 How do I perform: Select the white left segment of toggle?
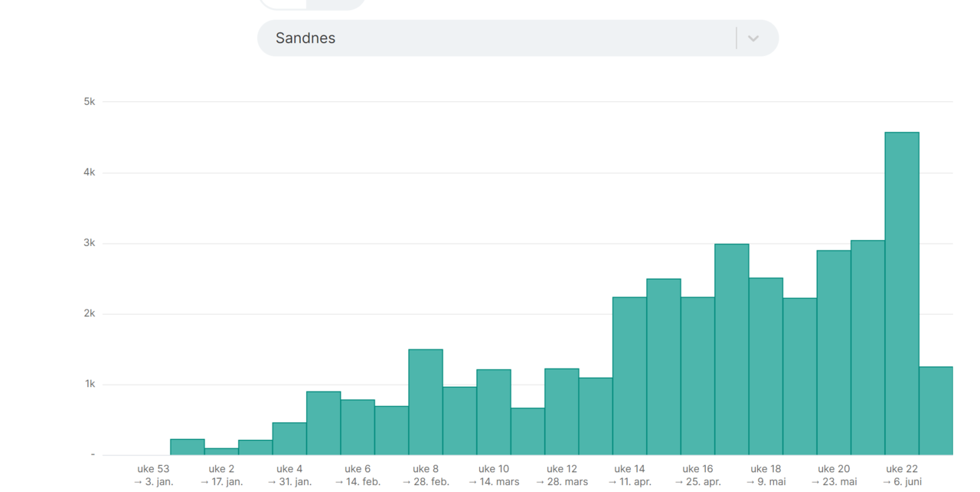point(283,4)
